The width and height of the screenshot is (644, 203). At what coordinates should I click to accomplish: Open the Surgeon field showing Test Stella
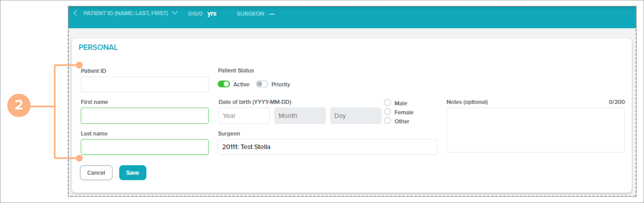point(327,147)
